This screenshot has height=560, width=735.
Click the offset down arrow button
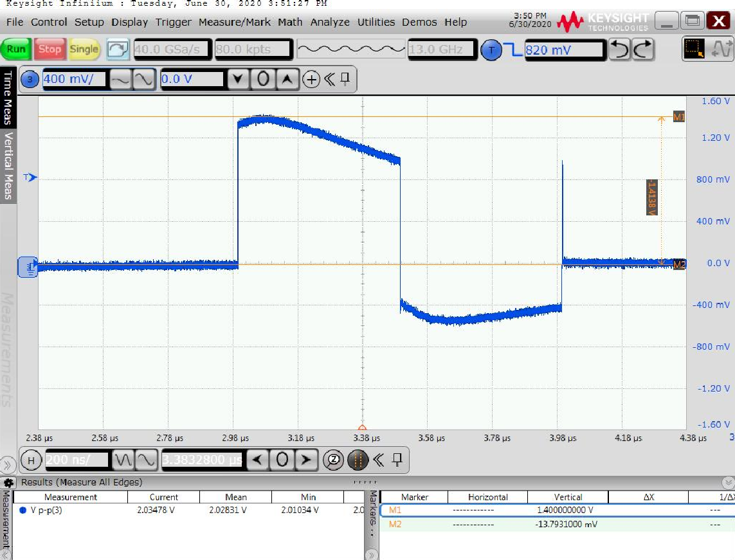tap(238, 79)
